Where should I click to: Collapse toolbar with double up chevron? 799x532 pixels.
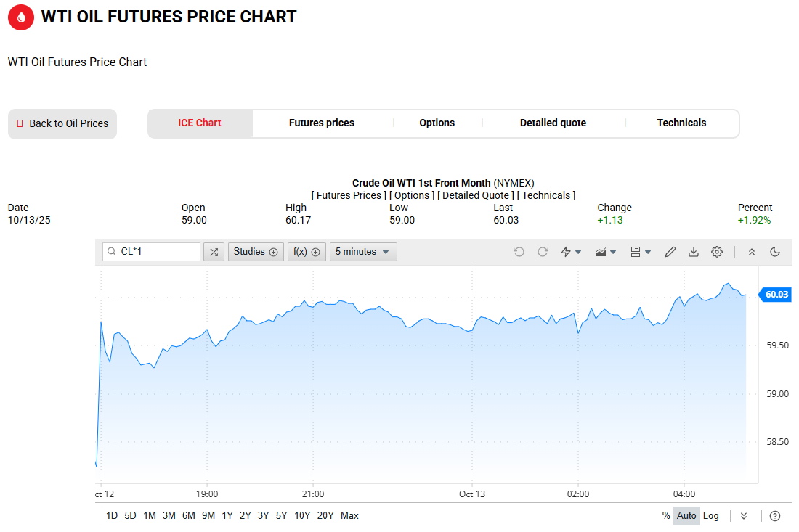[752, 252]
